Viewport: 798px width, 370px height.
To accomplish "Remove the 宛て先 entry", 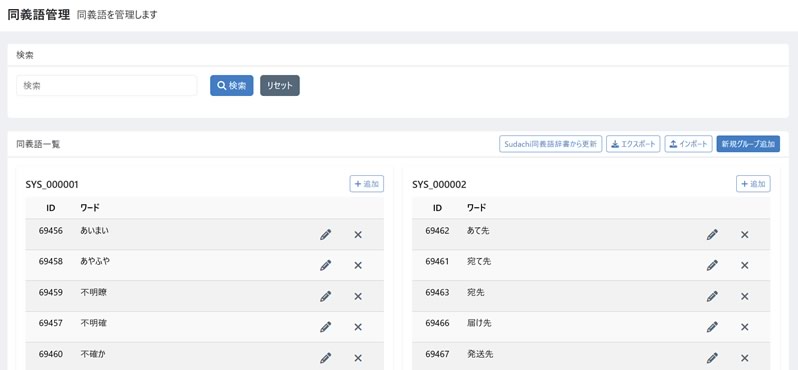I will point(745,265).
